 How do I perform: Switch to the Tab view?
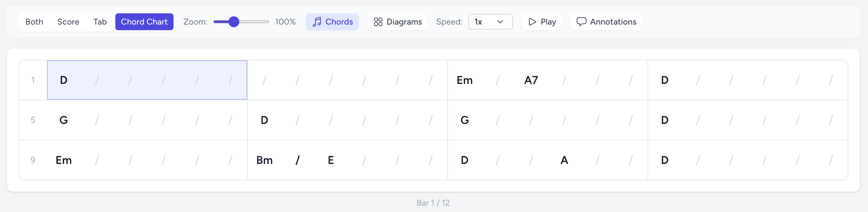[x=100, y=22]
